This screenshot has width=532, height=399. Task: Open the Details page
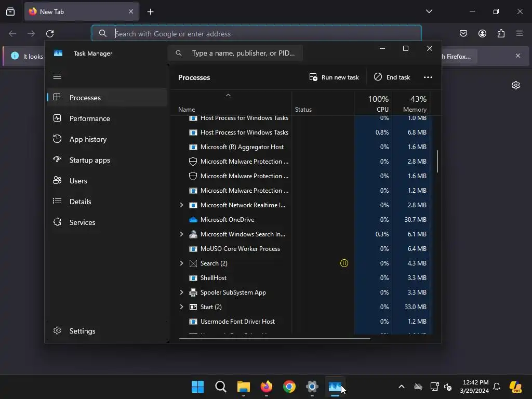(107, 202)
